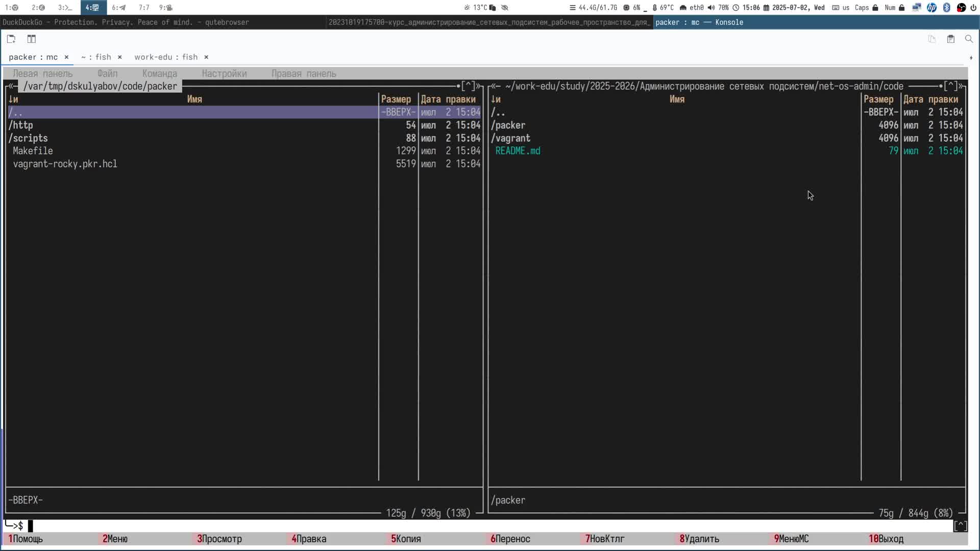Switch to the 'work-edu : fish' tab

coord(166,57)
